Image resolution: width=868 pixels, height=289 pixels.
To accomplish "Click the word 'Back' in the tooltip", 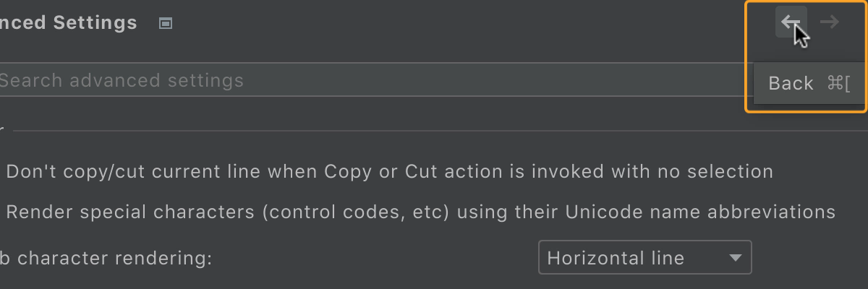I will click(x=791, y=83).
